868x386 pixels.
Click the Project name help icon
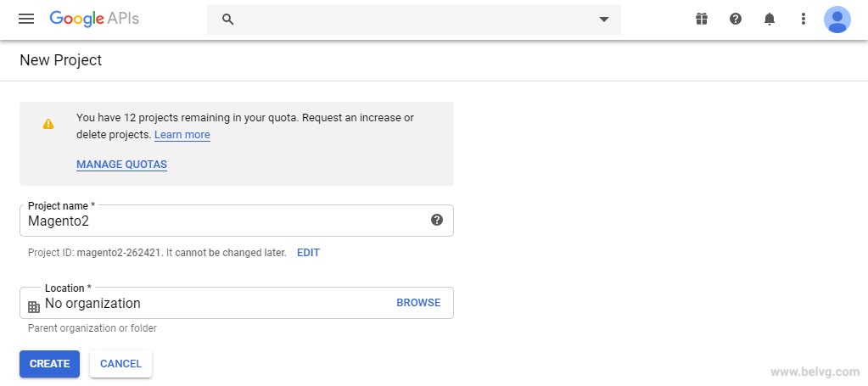pyautogui.click(x=437, y=220)
